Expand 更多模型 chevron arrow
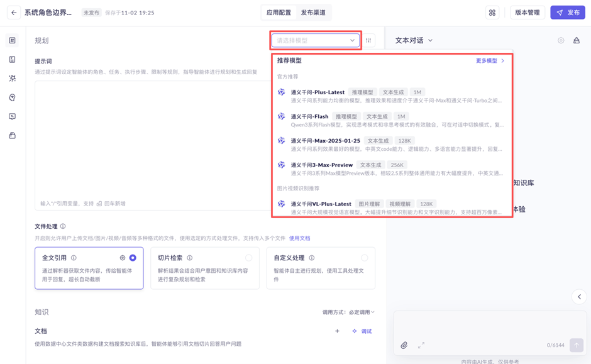The width and height of the screenshot is (591, 364). [x=503, y=60]
